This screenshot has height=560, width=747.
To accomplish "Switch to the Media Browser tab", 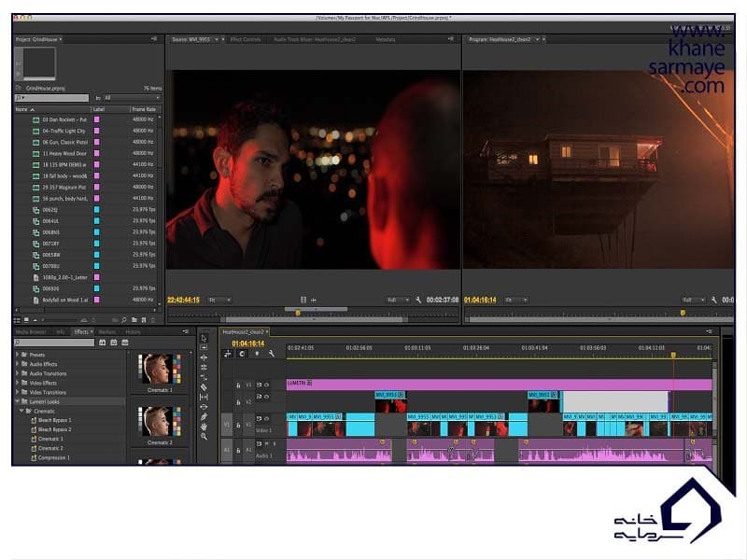I will 31,332.
